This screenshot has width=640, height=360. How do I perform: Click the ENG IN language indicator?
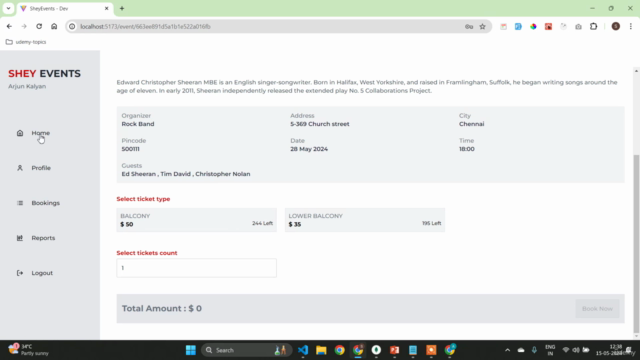(550, 350)
